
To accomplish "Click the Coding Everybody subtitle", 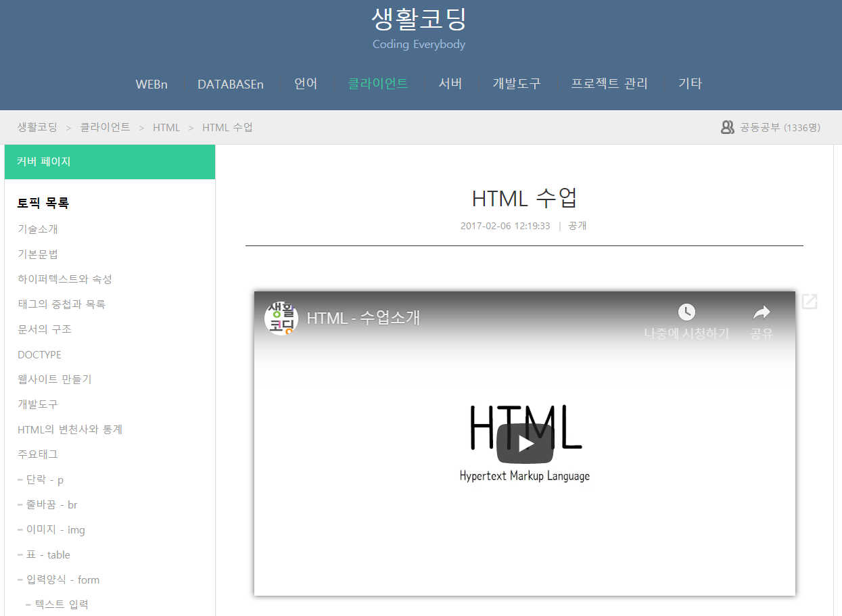I will click(x=419, y=45).
